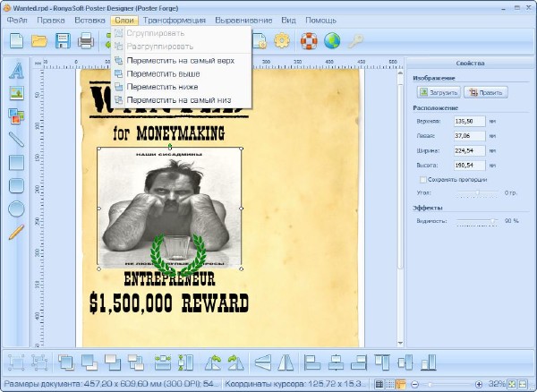537x392 pixels.
Task: Click the 'Загрузить' image button
Action: coord(438,92)
